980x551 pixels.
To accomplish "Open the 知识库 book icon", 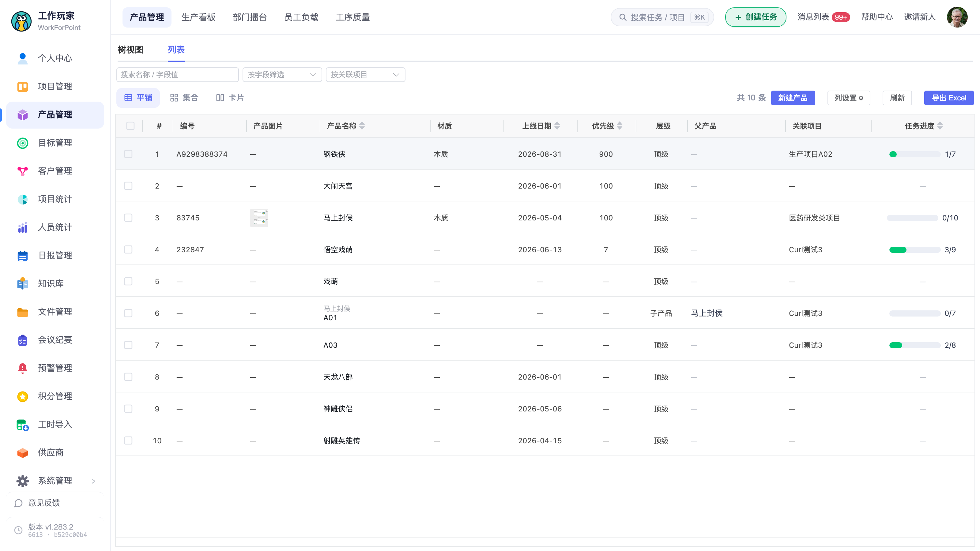I will (x=22, y=283).
